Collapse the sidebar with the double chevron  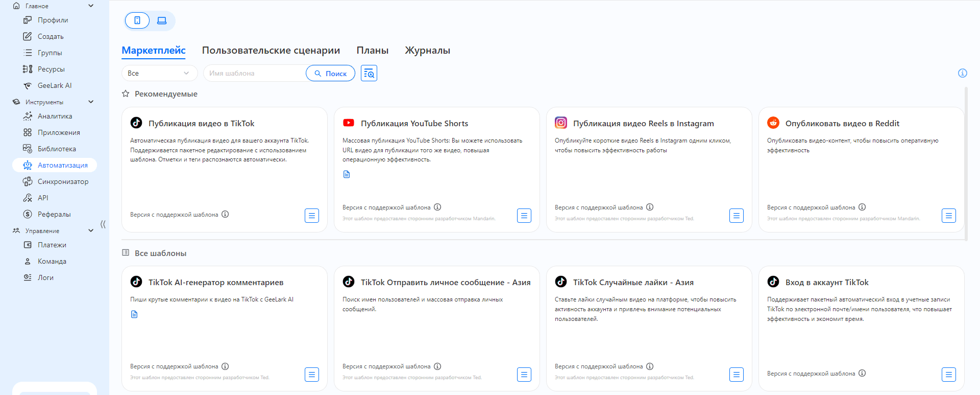point(103,224)
